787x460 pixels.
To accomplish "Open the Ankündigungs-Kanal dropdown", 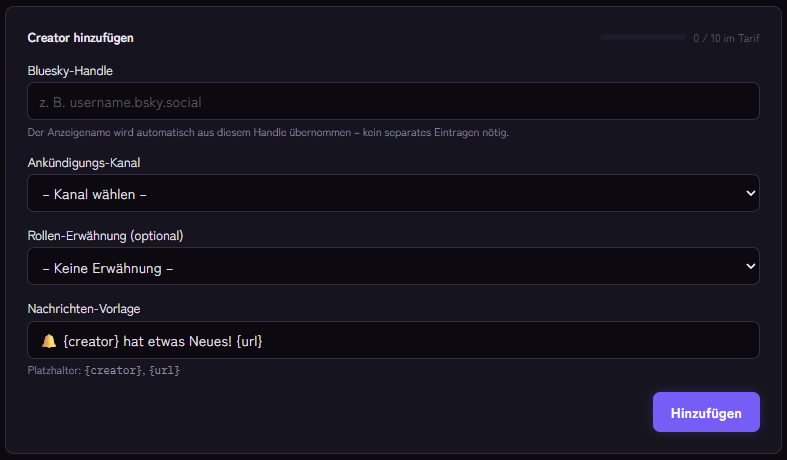I will pos(393,193).
